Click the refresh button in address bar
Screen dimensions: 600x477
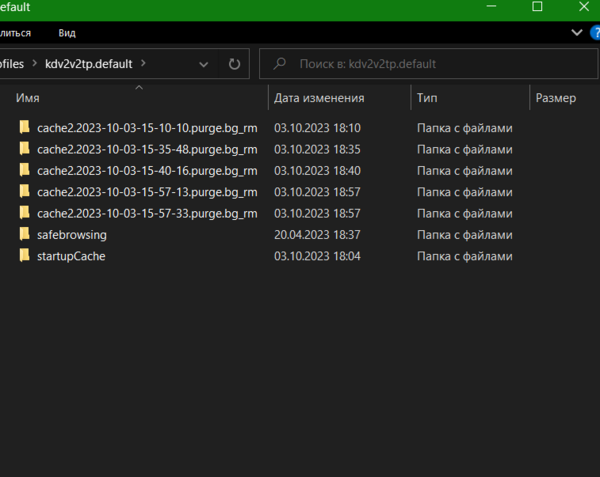pyautogui.click(x=234, y=64)
